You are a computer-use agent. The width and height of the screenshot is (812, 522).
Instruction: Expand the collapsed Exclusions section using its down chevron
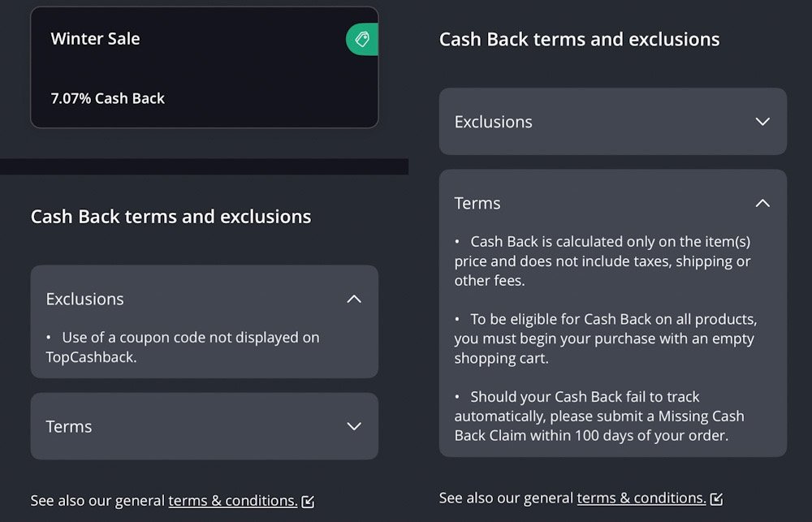pyautogui.click(x=762, y=122)
